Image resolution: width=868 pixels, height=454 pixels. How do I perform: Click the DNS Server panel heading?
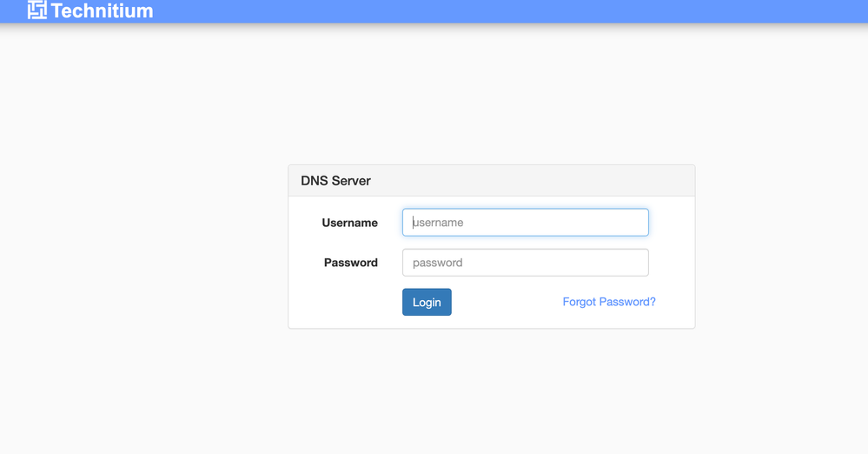pos(335,181)
